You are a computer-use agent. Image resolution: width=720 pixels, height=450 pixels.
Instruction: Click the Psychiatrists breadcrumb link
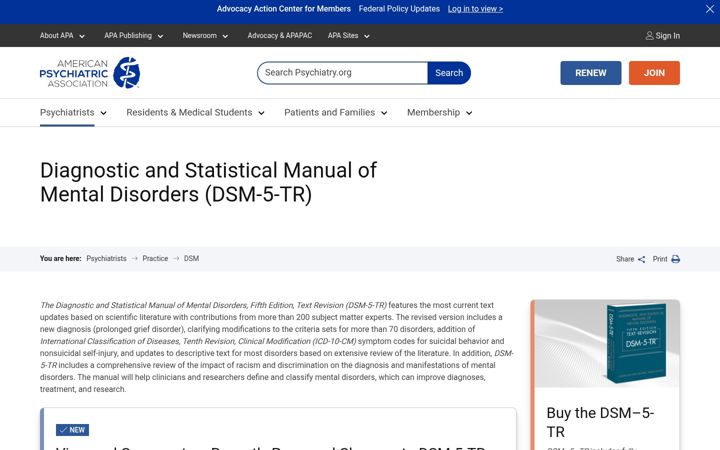(x=106, y=259)
